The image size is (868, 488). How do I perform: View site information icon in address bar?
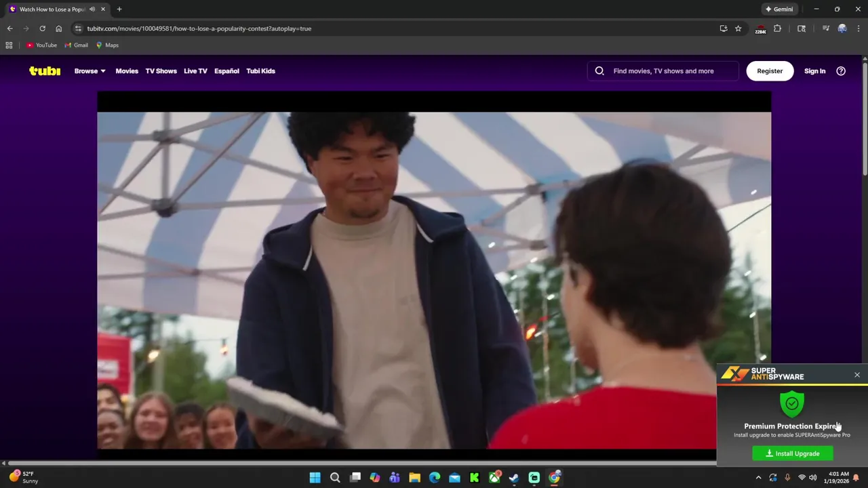click(78, 28)
